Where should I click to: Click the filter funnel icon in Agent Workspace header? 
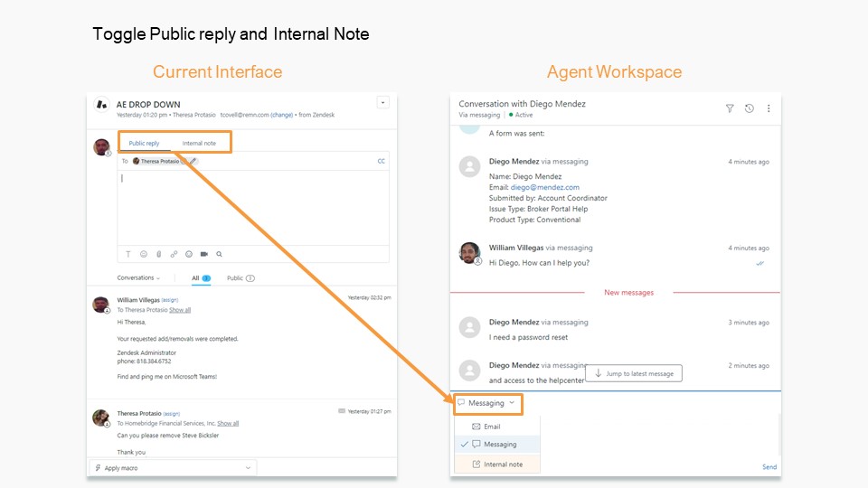(730, 108)
